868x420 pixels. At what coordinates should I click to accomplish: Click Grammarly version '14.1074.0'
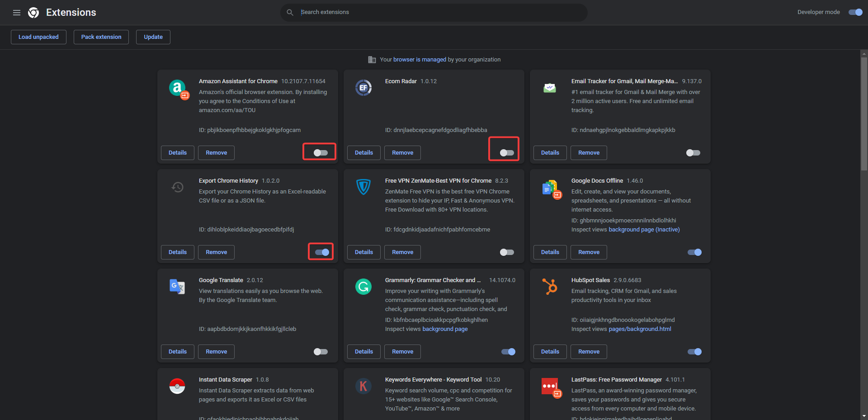click(502, 280)
